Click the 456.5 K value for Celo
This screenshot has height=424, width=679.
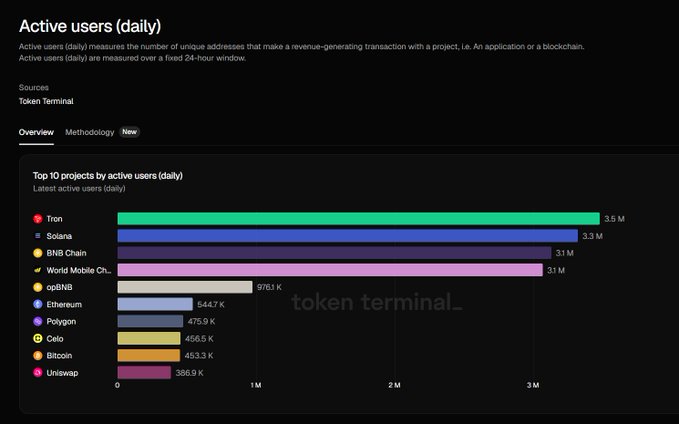coord(199,339)
